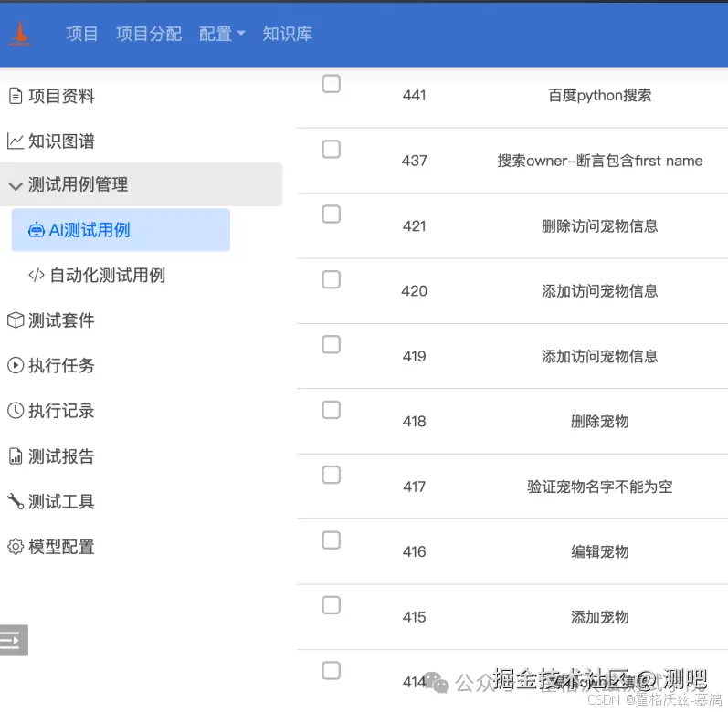The image size is (728, 712).
Task: Click the 测试工具 wrench icon
Action: point(15,501)
